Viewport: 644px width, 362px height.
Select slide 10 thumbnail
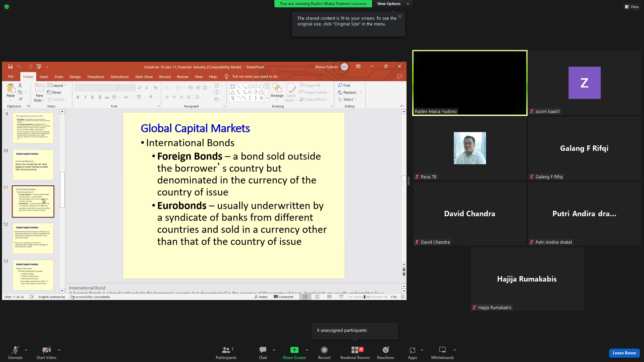(x=33, y=165)
